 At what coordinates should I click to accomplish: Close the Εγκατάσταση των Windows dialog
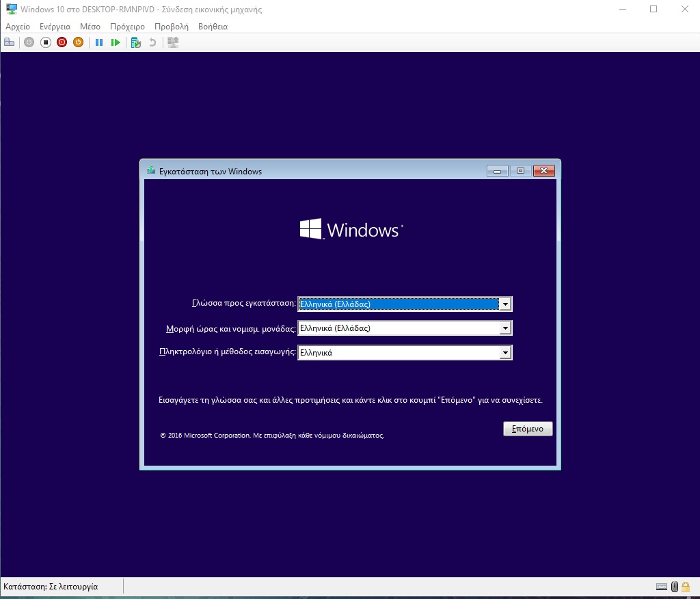pos(543,171)
